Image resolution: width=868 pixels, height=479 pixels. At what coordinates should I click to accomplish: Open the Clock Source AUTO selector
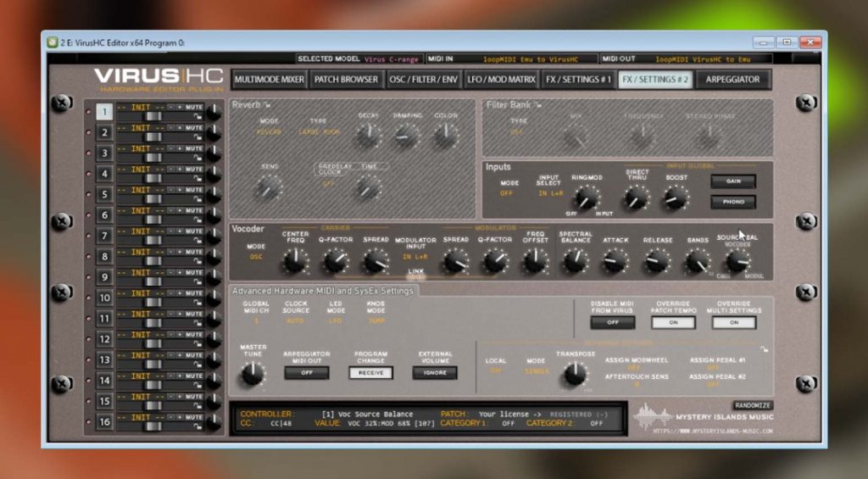[x=295, y=320]
